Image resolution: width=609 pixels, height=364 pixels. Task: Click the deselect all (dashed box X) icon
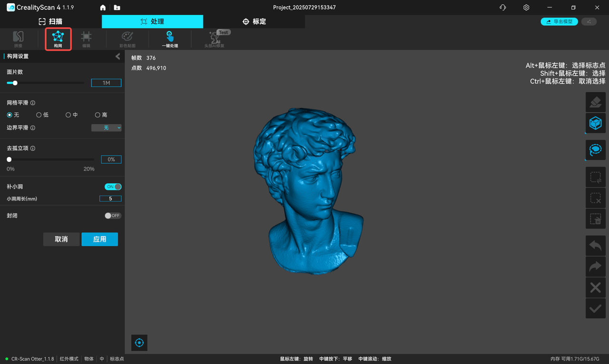(x=595, y=198)
